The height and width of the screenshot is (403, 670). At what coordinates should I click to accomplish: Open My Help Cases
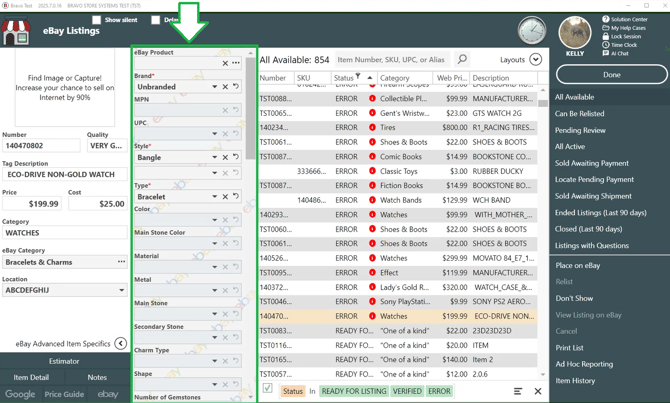tap(624, 28)
